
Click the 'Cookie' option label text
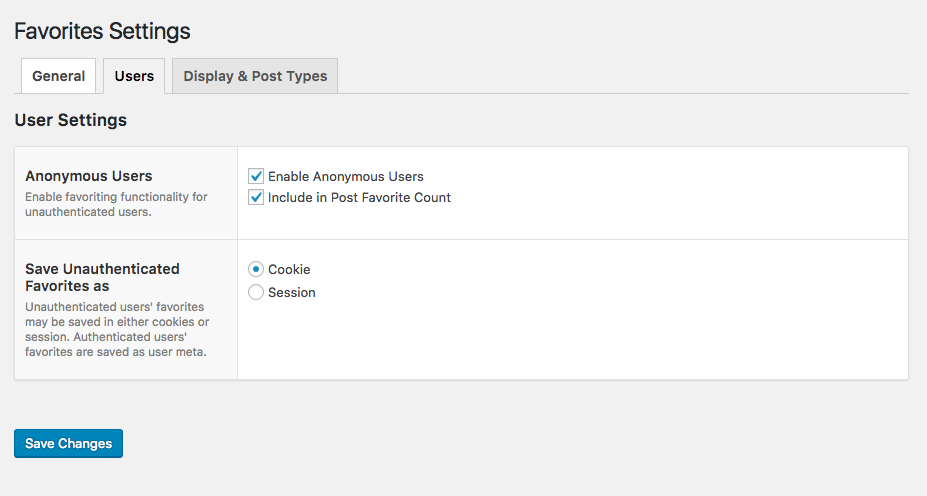tap(289, 269)
